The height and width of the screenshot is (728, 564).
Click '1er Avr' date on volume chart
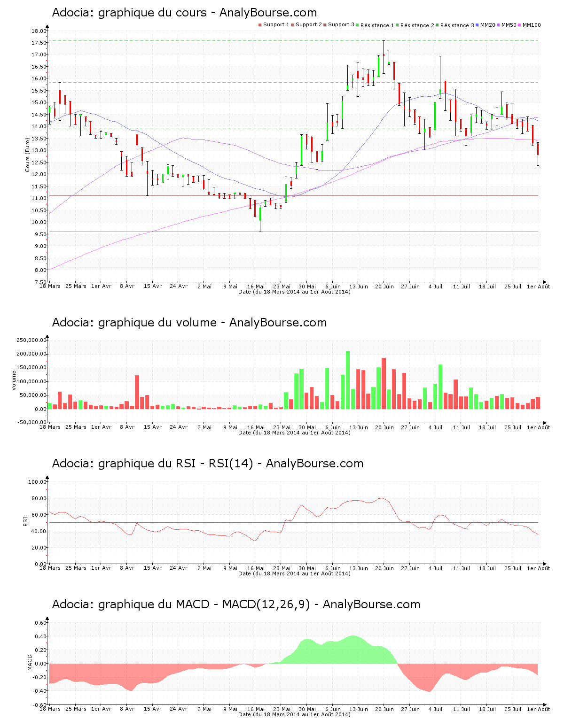pyautogui.click(x=102, y=427)
